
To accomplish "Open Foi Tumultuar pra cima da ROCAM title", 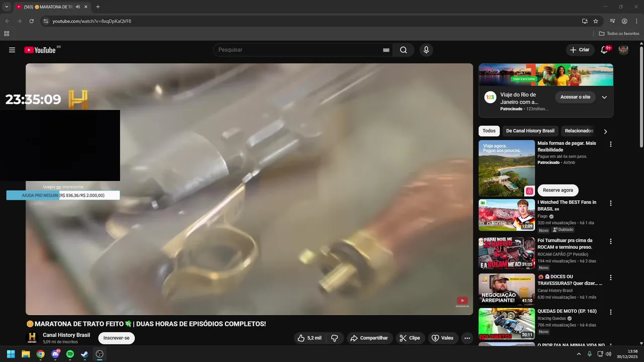I will pyautogui.click(x=565, y=244).
